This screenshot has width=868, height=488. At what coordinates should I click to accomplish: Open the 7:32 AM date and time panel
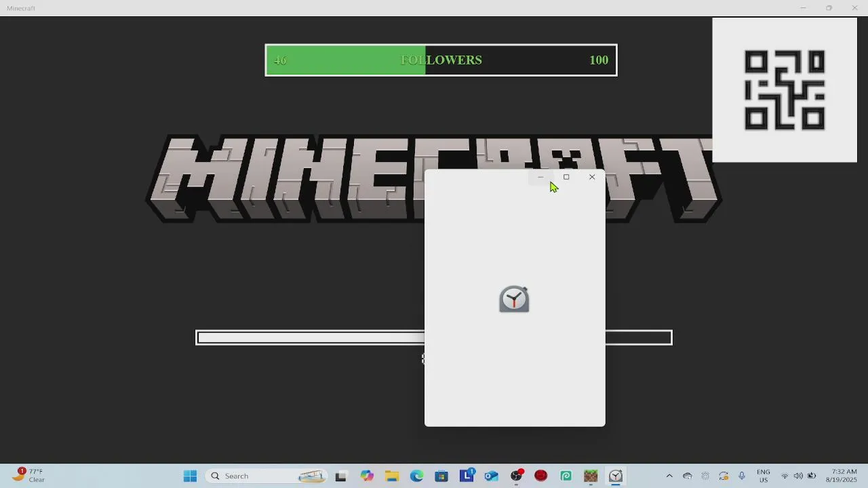842,476
